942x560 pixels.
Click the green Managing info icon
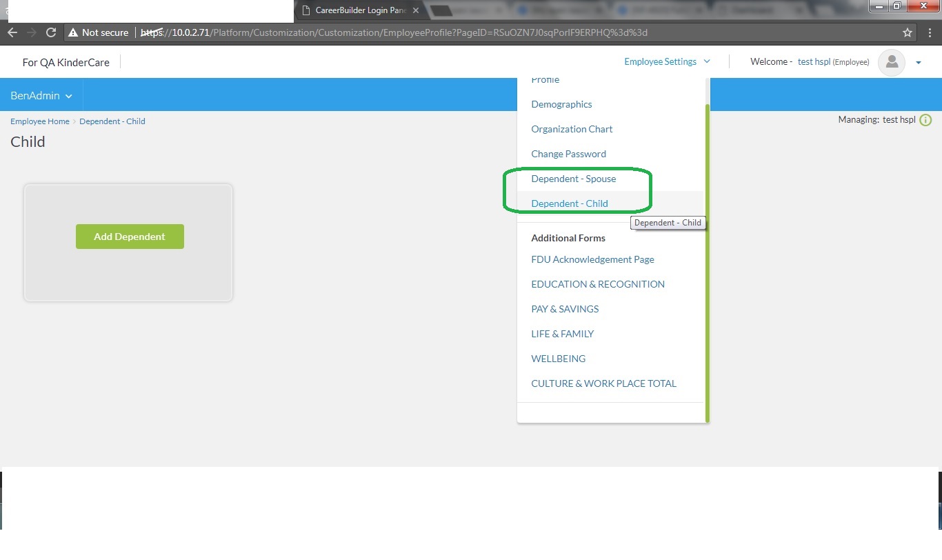coord(925,120)
